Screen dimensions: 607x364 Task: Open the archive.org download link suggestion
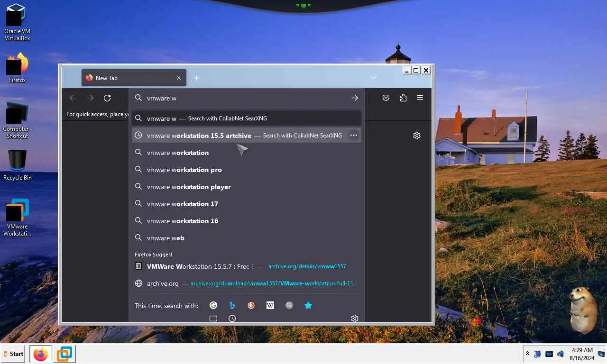coord(247,283)
